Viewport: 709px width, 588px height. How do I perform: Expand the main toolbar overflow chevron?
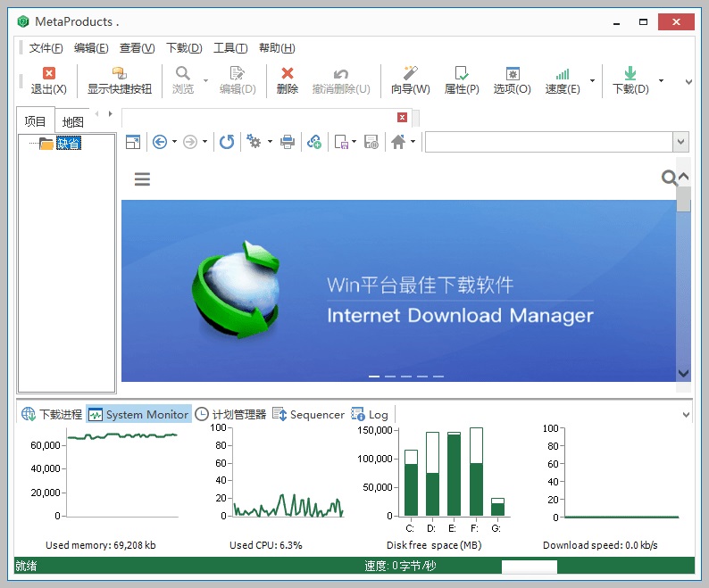(x=688, y=82)
